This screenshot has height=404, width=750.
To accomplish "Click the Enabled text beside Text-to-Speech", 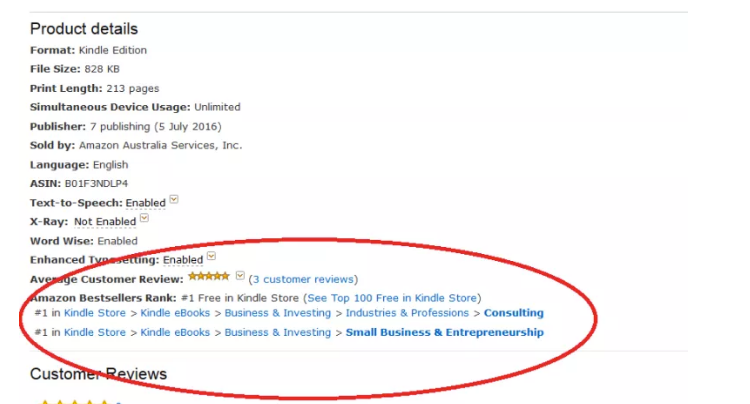I will [145, 203].
